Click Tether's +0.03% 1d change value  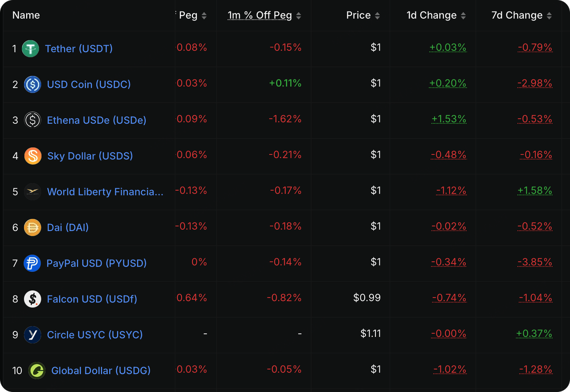point(448,47)
